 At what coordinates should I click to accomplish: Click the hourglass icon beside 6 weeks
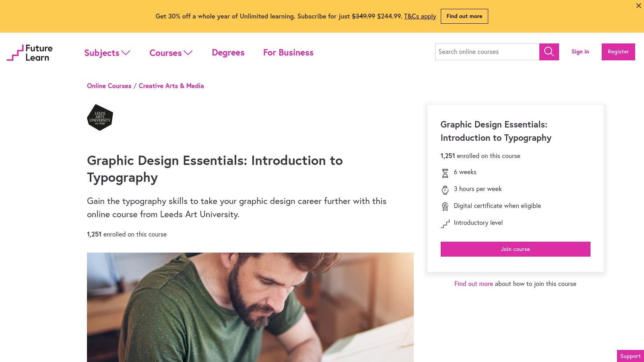click(x=445, y=173)
